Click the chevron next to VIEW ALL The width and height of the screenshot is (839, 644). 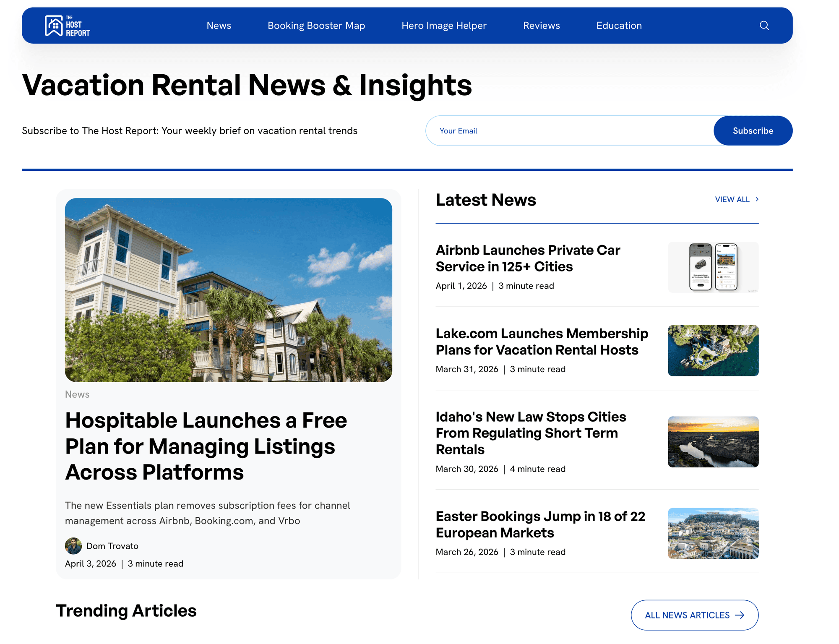[757, 199]
